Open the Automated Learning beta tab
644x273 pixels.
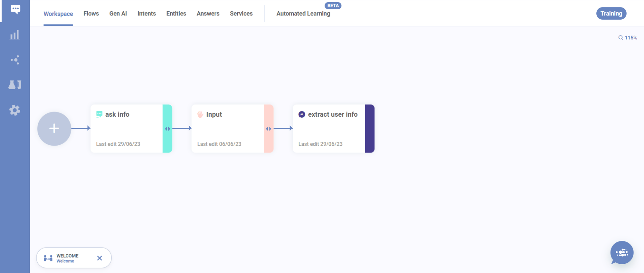point(303,14)
